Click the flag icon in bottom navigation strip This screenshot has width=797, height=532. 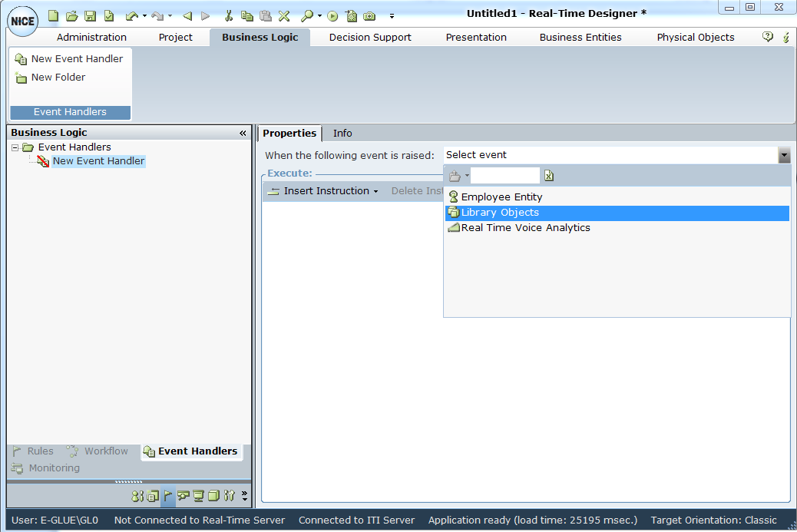pos(168,496)
